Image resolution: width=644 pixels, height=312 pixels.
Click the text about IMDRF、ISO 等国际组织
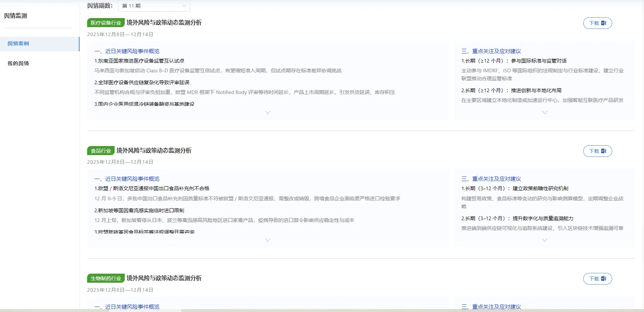pos(542,74)
